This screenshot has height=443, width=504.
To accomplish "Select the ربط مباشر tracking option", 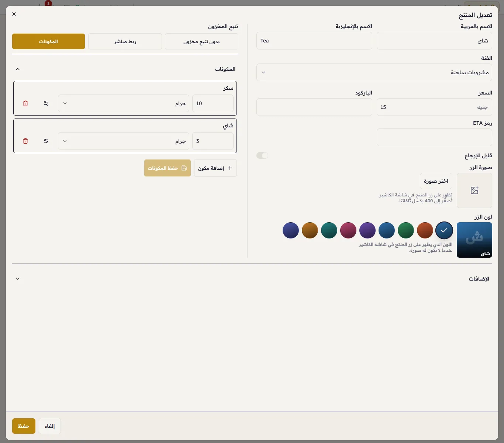I will pyautogui.click(x=125, y=41).
